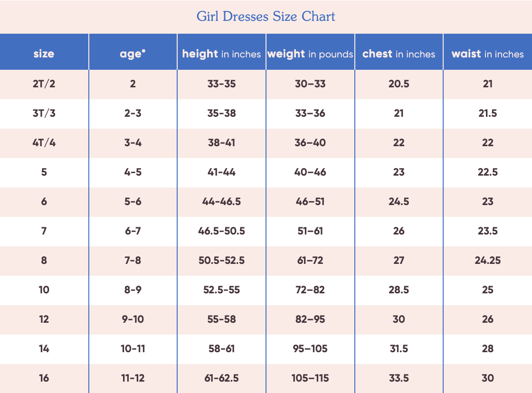Image resolution: width=532 pixels, height=393 pixels.
Task: Click the 44-46.5 height cell
Action: tap(221, 201)
